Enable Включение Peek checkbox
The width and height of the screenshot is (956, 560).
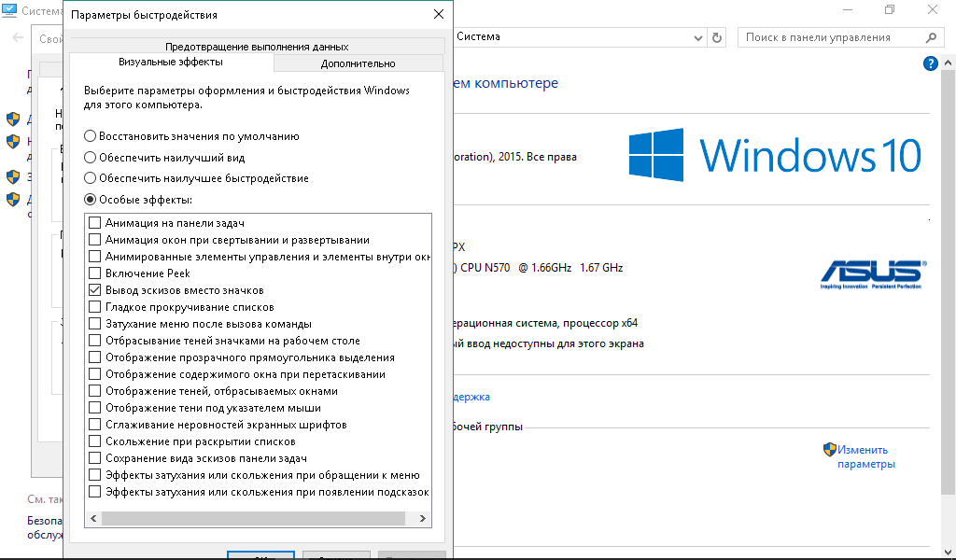coord(95,273)
